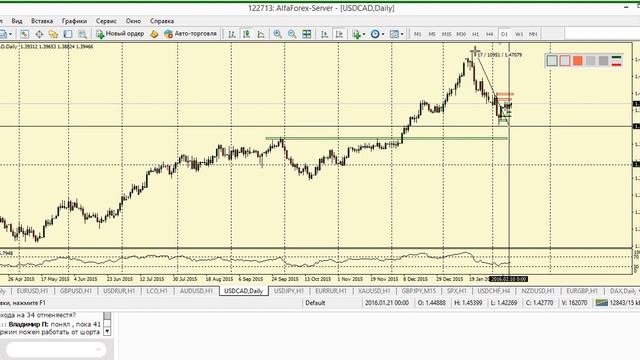The image size is (640, 360).
Task: Click the chat scrollbar down arrow
Action: click(107, 331)
